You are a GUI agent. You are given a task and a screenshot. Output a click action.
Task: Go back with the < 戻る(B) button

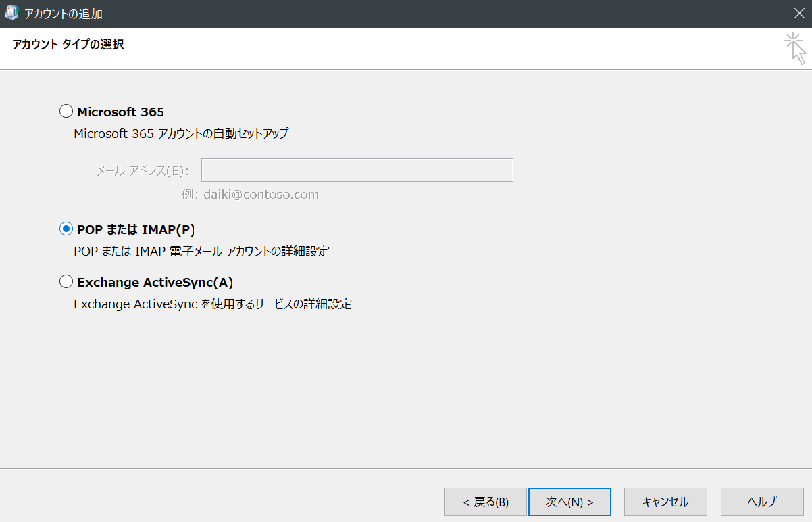pos(485,502)
